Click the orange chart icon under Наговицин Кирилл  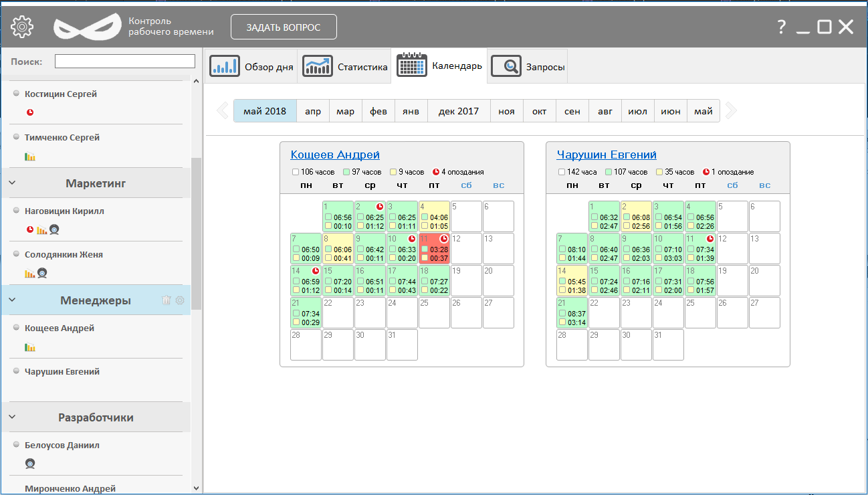coord(41,230)
